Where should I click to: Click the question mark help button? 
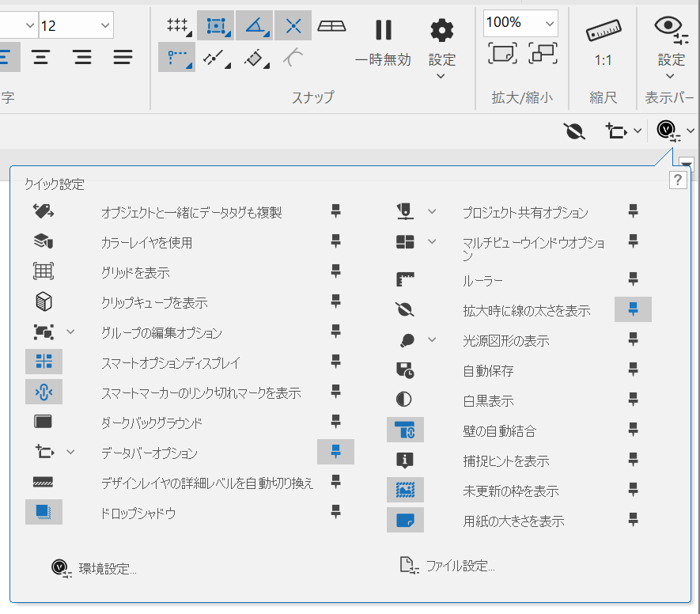[678, 181]
